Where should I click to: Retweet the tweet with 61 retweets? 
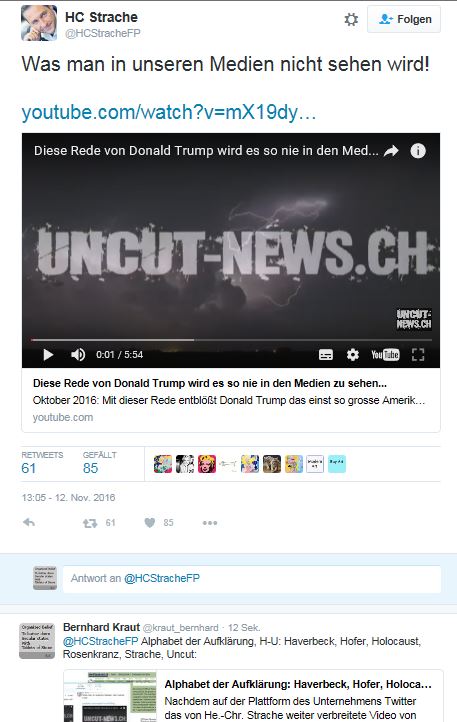[90, 523]
